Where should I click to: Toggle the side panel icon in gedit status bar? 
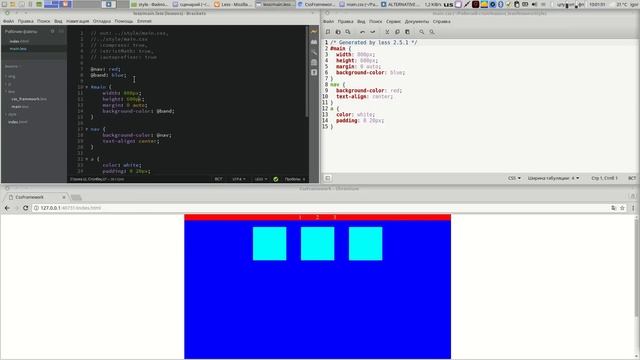tap(328, 178)
